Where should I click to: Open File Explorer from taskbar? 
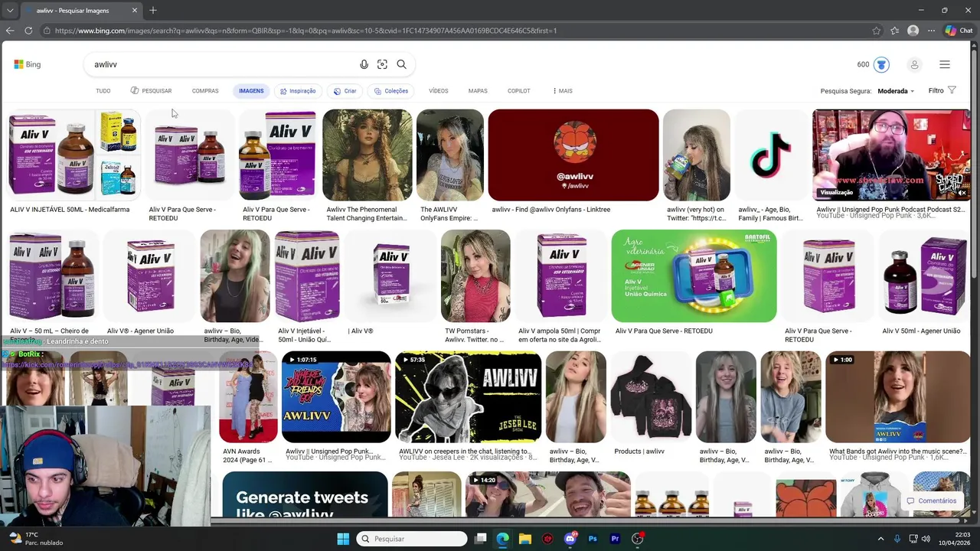[525, 539]
